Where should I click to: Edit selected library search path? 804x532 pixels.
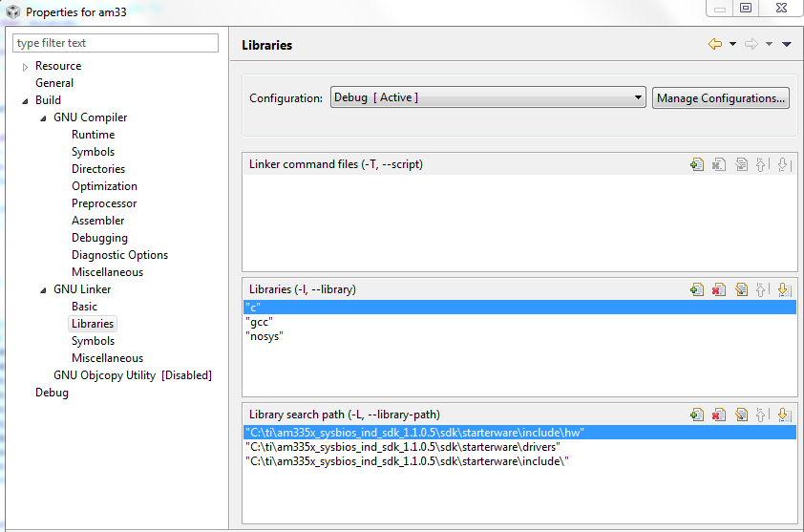coord(741,415)
